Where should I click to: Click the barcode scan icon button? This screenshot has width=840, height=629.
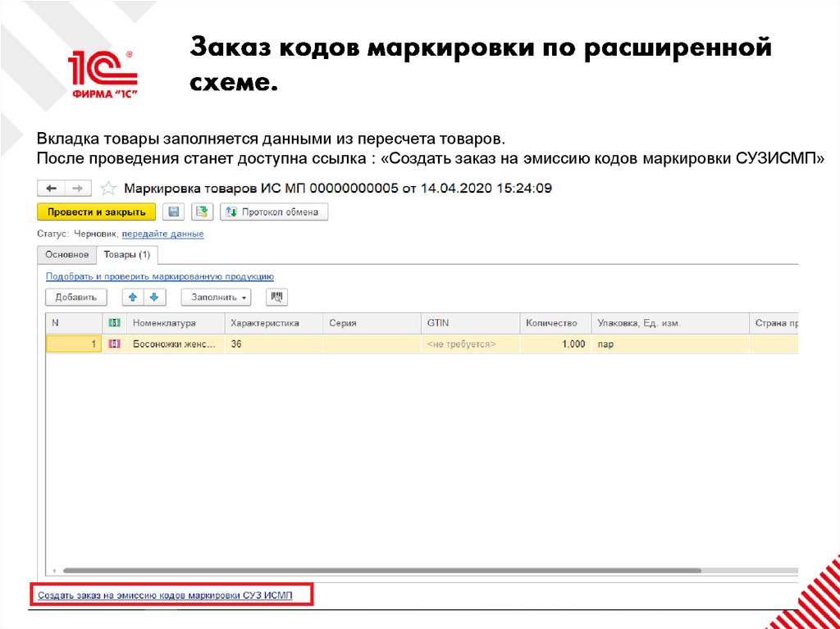[277, 297]
